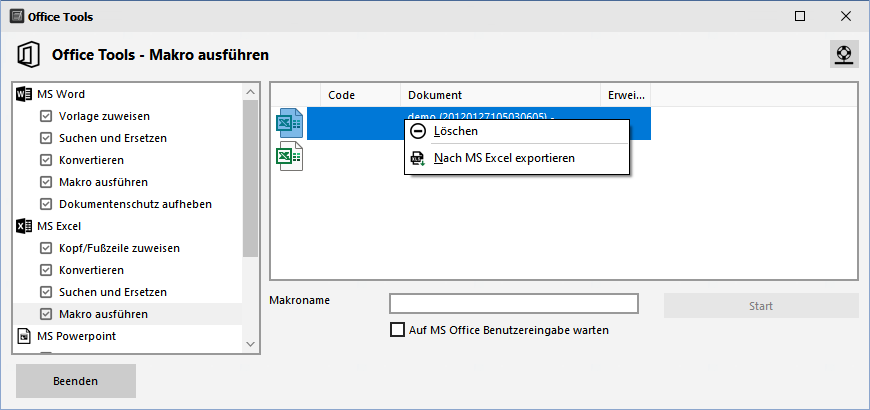Image resolution: width=870 pixels, height=410 pixels.
Task: Toggle checkbox for Makro ausführen under MS Word
Action: (x=46, y=182)
